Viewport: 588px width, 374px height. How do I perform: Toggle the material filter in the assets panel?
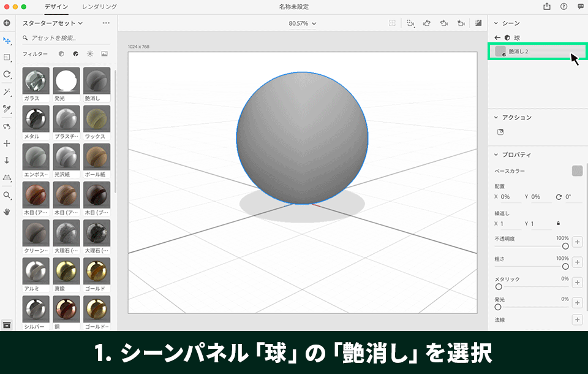coord(76,53)
